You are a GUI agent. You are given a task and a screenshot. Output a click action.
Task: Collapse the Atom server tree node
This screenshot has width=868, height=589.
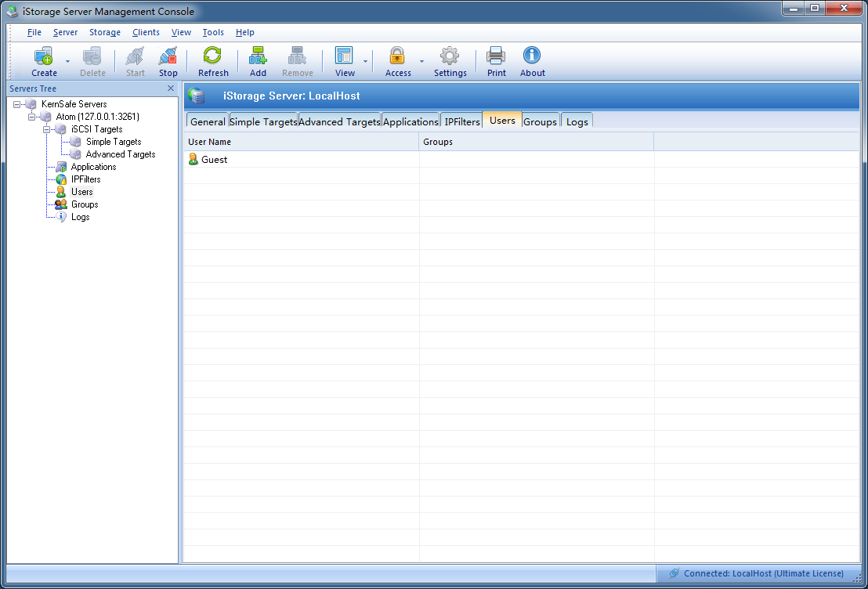tap(31, 117)
